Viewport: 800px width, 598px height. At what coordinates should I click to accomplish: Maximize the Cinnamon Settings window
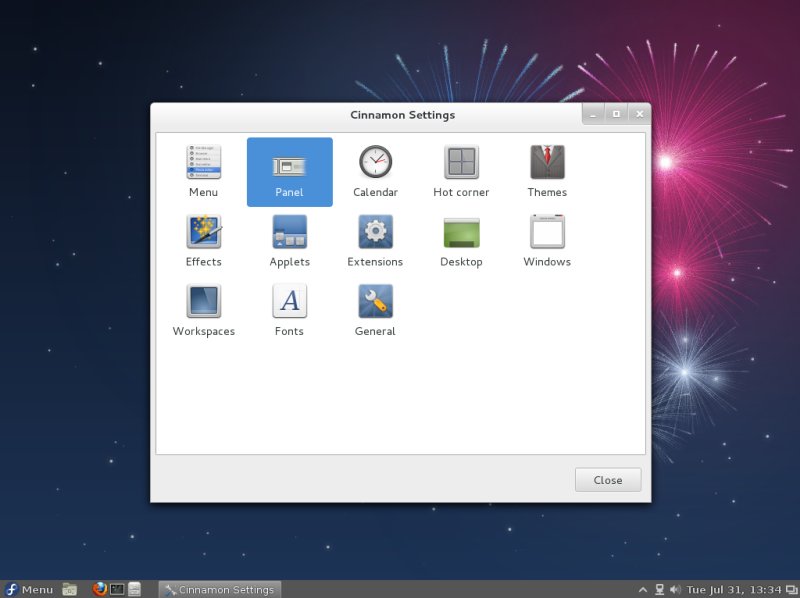click(x=616, y=114)
